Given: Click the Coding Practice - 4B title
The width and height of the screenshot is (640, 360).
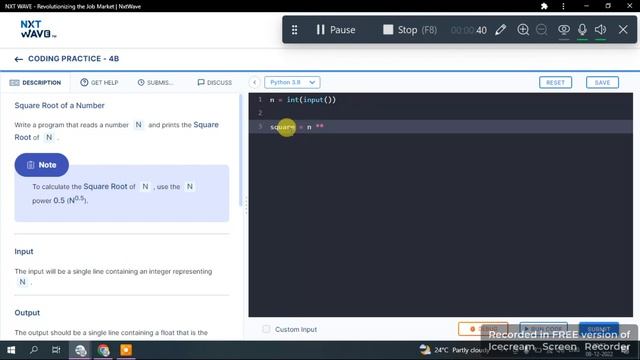Looking at the screenshot, I should 73,59.
